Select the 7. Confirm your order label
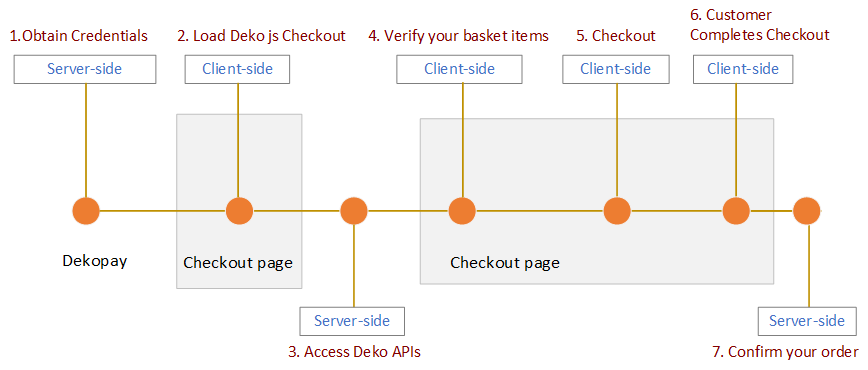The image size is (868, 370). 785,351
